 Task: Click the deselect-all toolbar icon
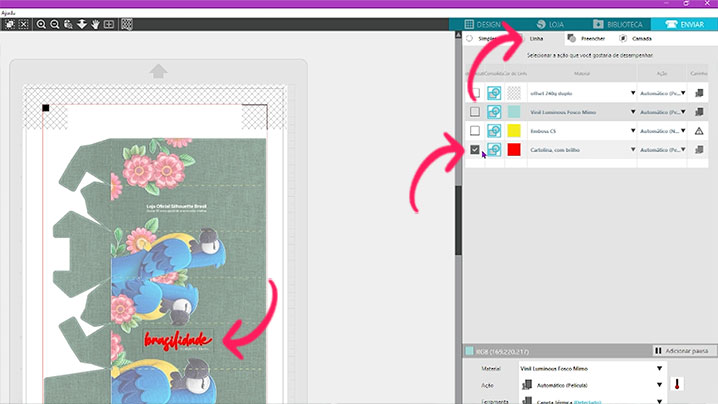[24, 24]
